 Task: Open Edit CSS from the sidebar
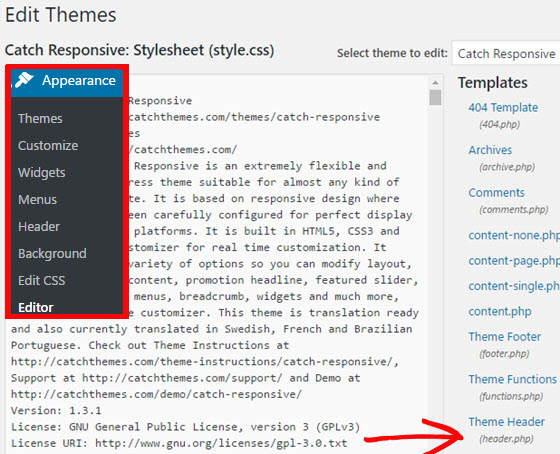click(41, 280)
